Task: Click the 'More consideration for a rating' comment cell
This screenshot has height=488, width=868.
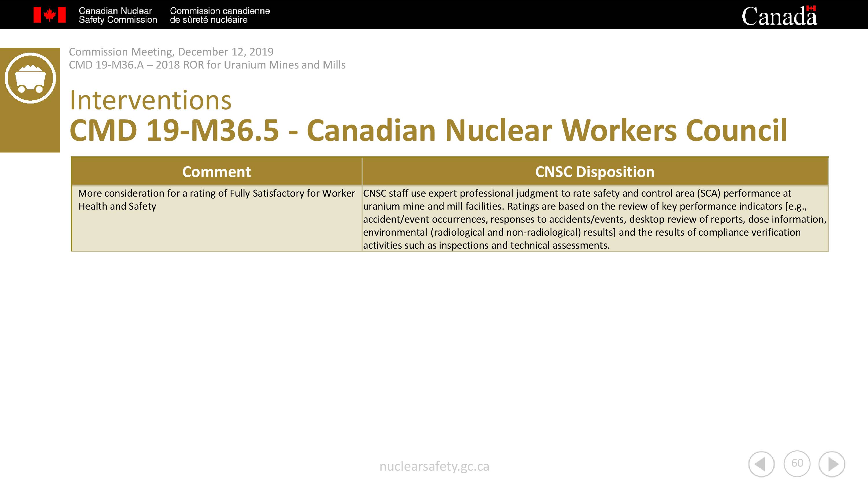Action: (217, 218)
